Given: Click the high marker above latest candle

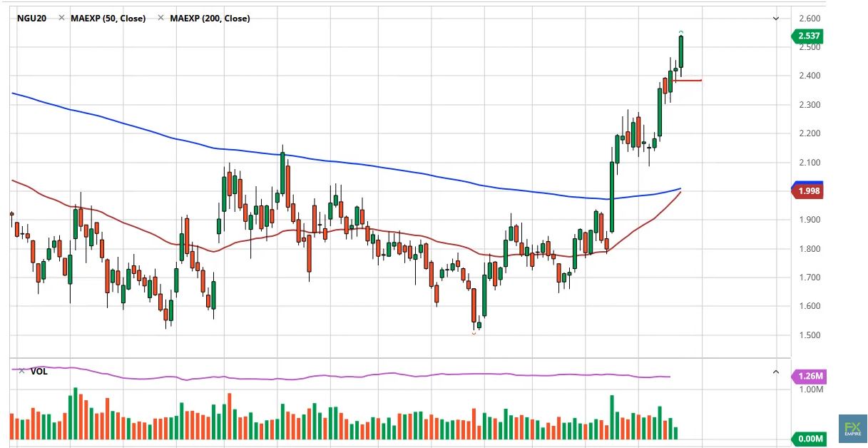Looking at the screenshot, I should [681, 32].
